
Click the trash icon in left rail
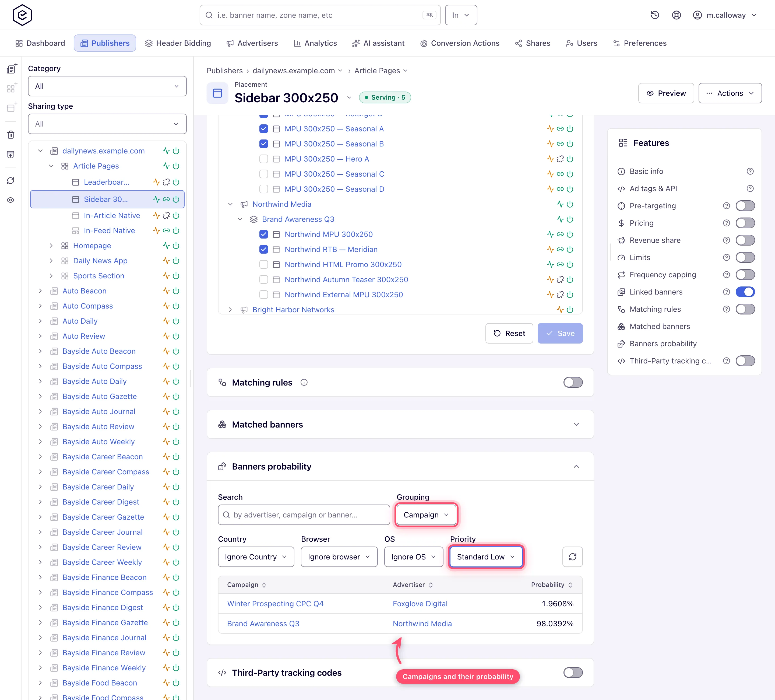tap(11, 135)
